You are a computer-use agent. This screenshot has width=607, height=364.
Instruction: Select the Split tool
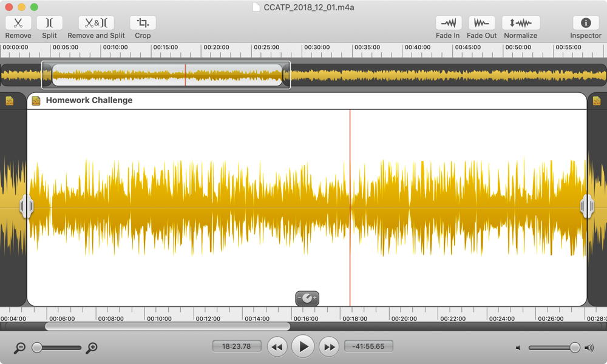coord(49,23)
